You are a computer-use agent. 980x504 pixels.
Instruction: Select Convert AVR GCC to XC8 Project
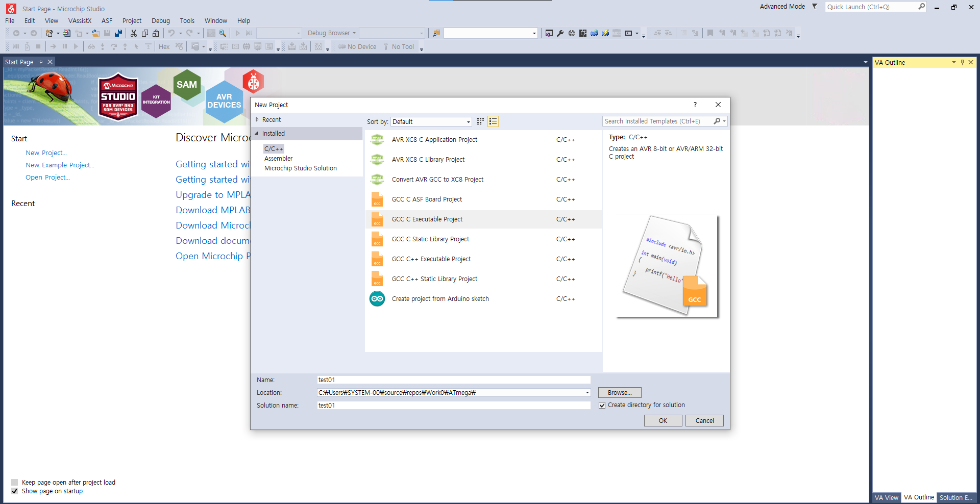point(483,180)
